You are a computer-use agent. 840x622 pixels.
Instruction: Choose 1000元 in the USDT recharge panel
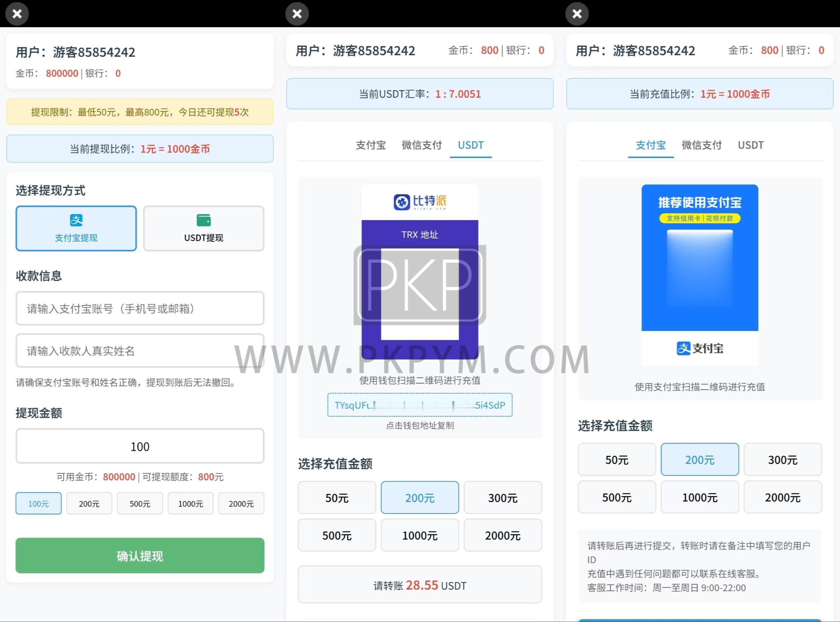click(x=420, y=535)
